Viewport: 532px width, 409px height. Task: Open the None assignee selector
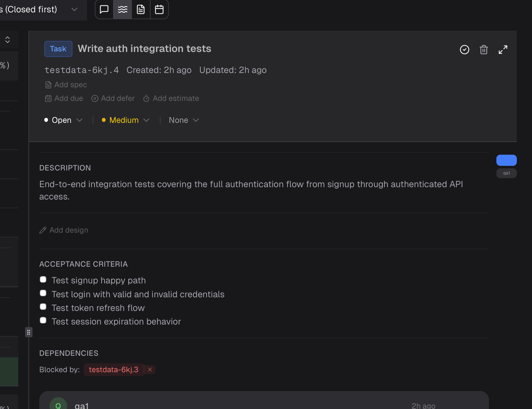click(183, 120)
